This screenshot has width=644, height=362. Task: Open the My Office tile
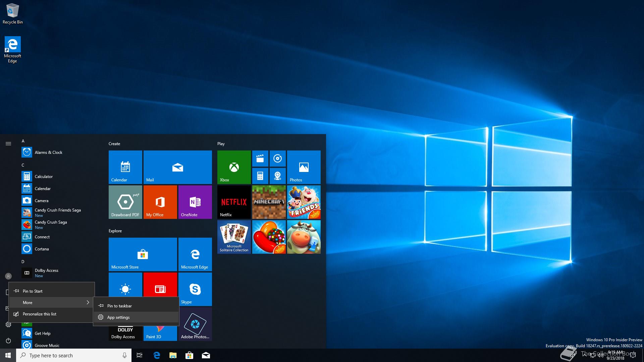coord(160,202)
